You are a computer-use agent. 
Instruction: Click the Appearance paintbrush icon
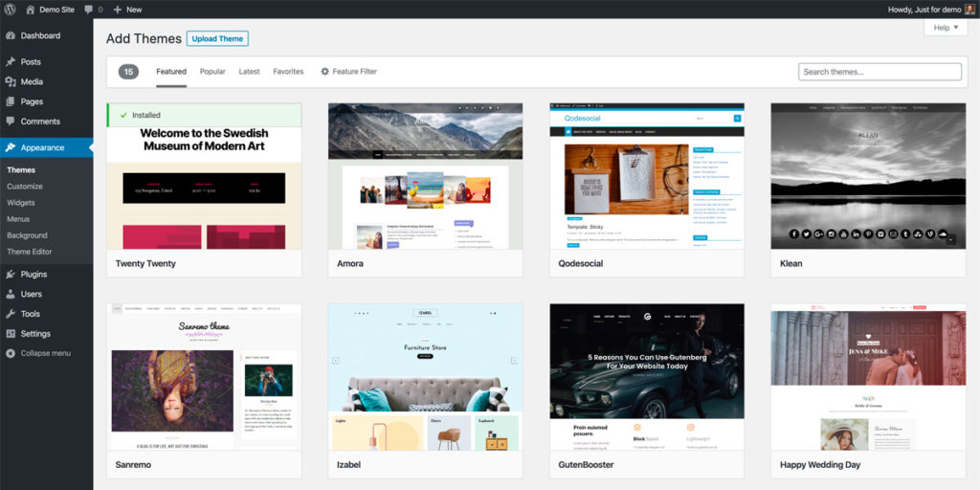(10, 147)
